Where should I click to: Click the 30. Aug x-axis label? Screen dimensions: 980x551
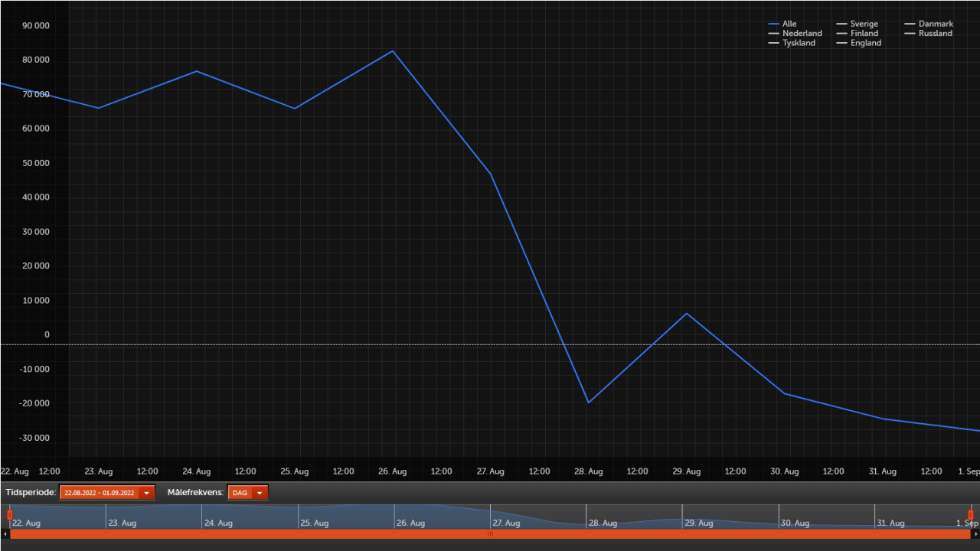[785, 471]
